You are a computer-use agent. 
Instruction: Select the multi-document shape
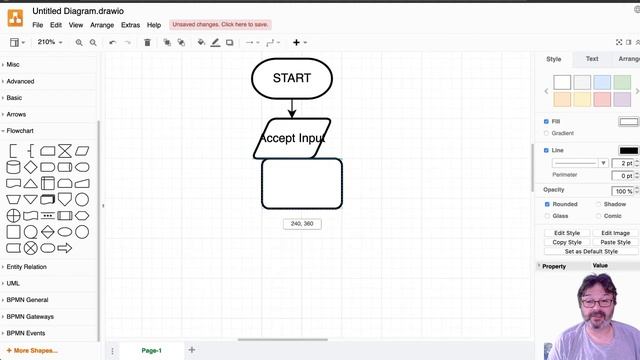pos(48,200)
